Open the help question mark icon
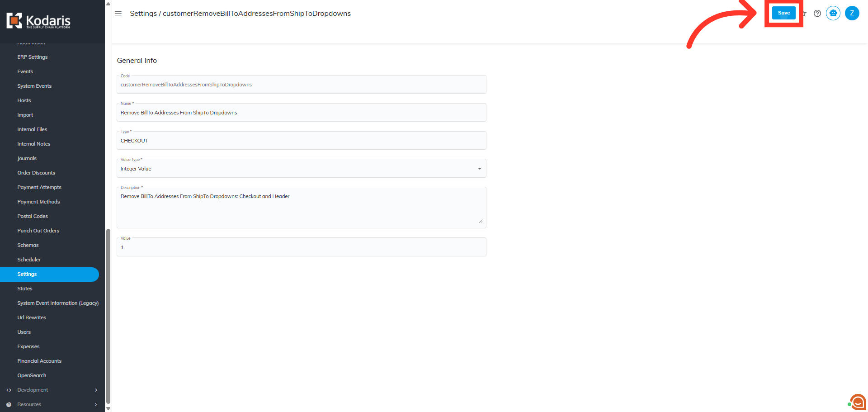Screen dimensions: 868x412 pos(817,14)
